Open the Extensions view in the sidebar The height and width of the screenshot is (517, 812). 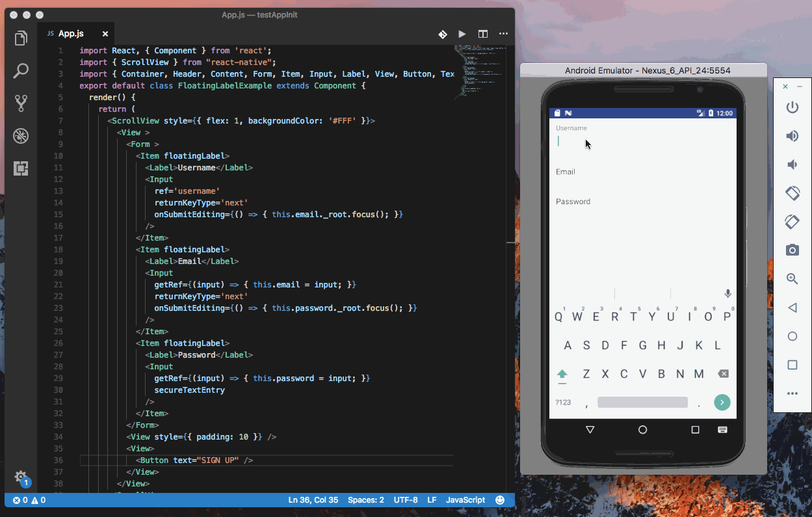(x=21, y=168)
